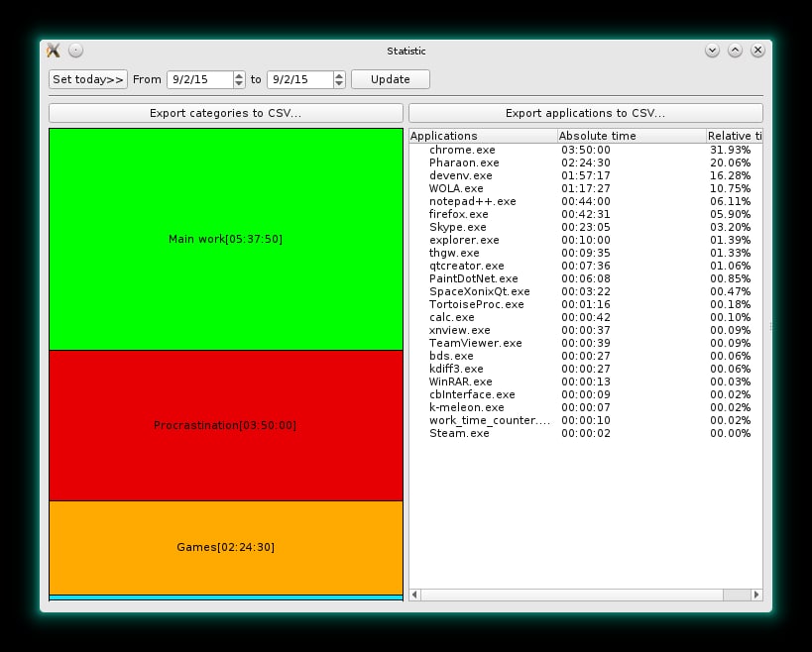Image resolution: width=812 pixels, height=652 pixels.
Task: Minimize the Statistic window
Action: 712,51
